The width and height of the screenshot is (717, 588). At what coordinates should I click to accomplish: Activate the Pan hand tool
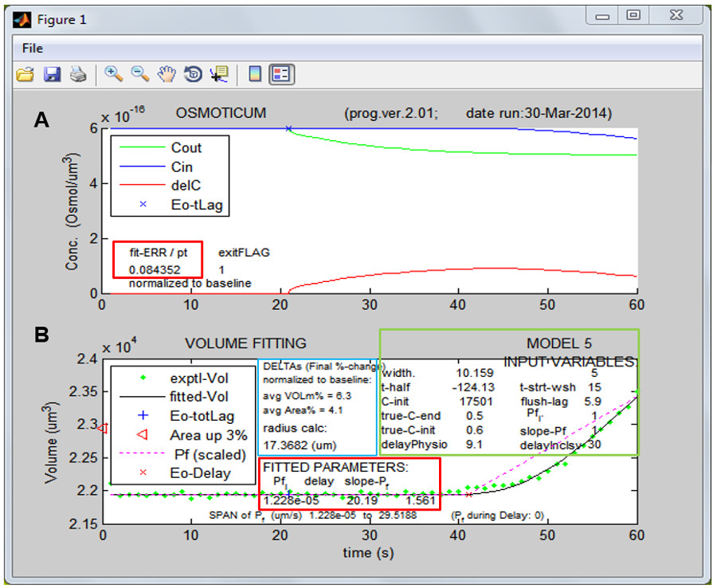167,75
